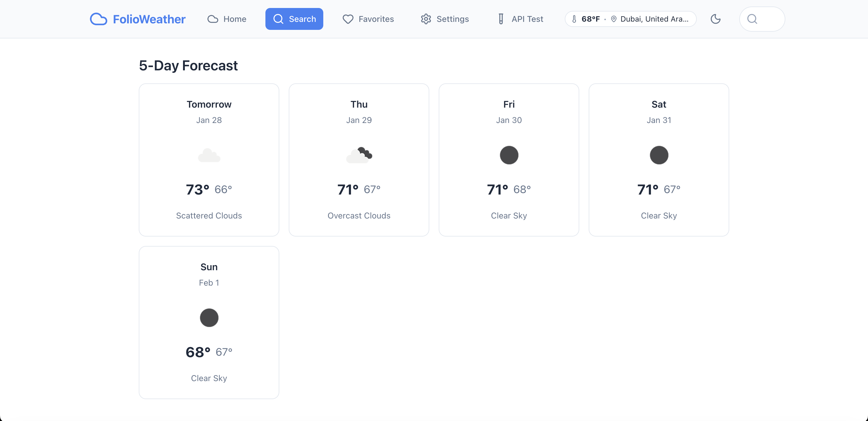
Task: Click the clear sky icon on Saturday
Action: coord(659,155)
